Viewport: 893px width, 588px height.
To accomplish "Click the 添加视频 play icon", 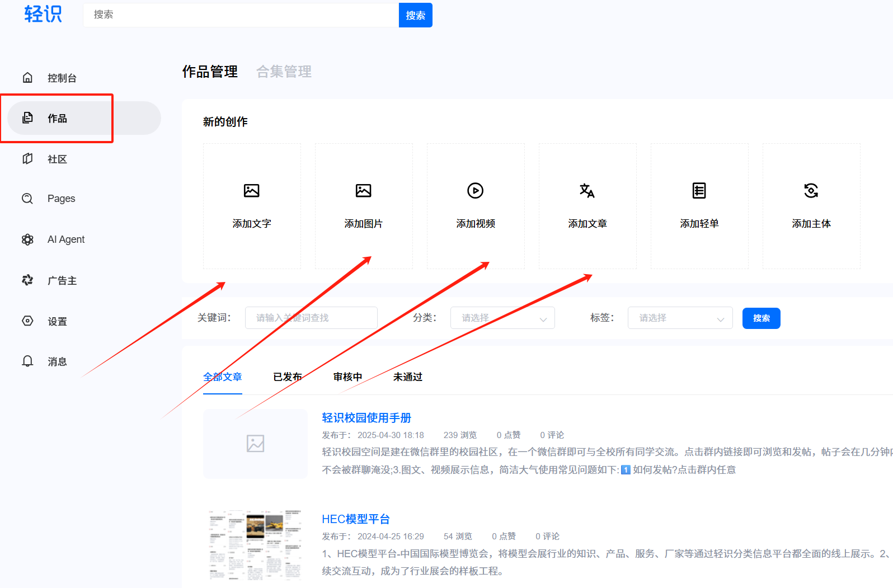I will pos(475,191).
